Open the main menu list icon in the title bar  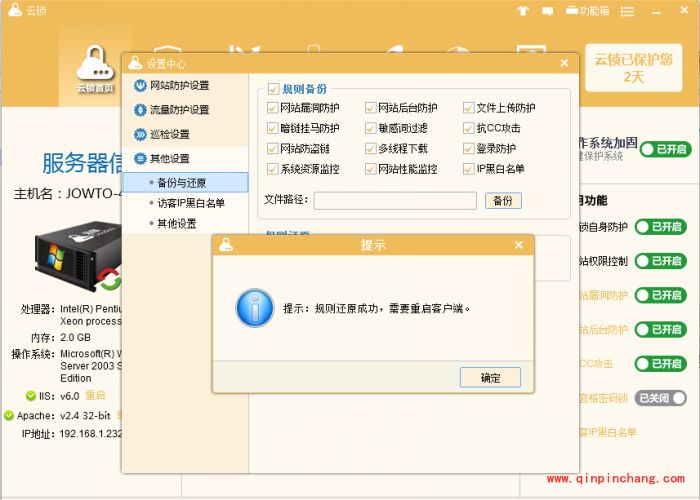627,12
